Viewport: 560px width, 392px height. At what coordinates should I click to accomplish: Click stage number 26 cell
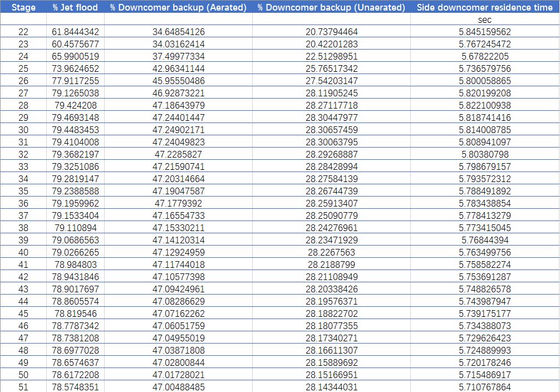coord(23,81)
